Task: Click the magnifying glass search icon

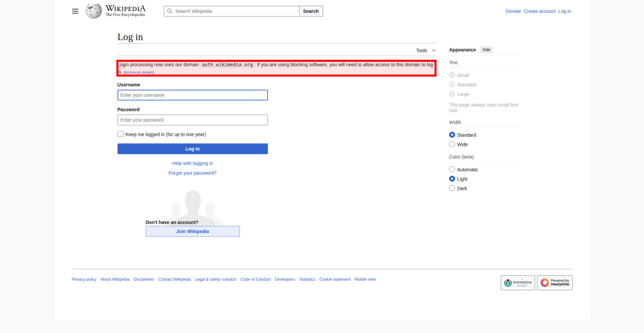Action: pos(170,11)
